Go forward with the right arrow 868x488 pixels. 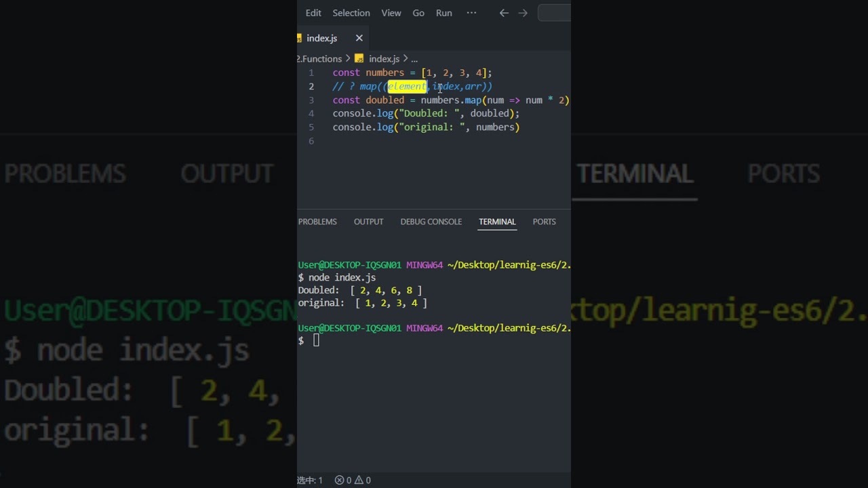[523, 13]
